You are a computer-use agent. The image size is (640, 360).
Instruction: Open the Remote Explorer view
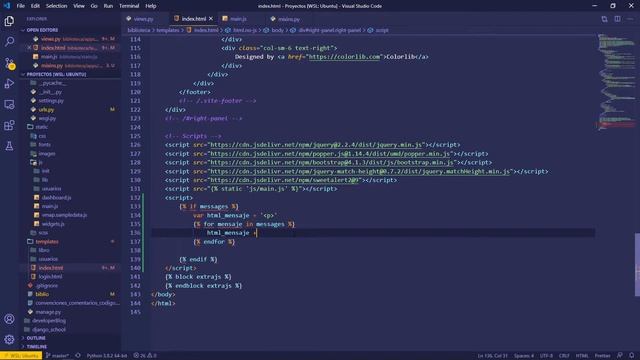coord(9,104)
